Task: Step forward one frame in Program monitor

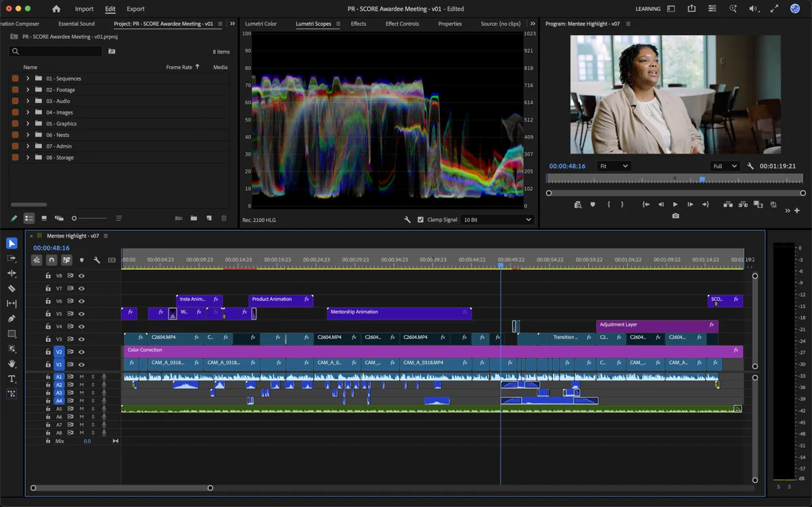Action: 690,204
